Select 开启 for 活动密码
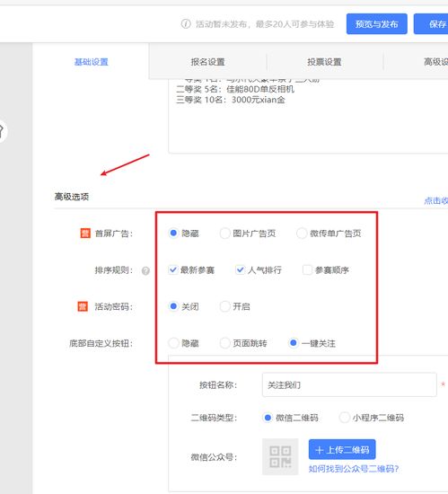 [224, 306]
